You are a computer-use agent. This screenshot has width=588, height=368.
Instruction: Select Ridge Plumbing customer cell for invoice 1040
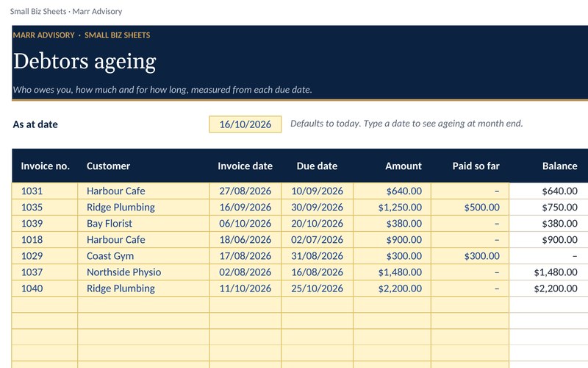(x=143, y=288)
